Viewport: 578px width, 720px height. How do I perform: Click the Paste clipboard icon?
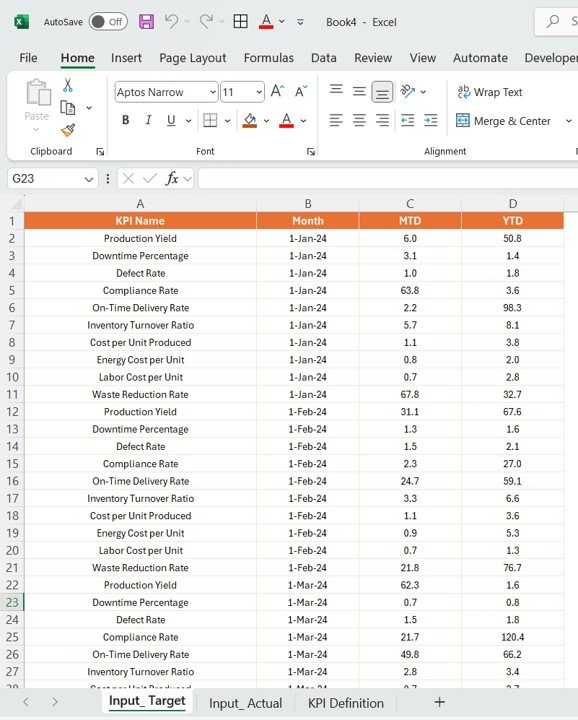coord(38,92)
